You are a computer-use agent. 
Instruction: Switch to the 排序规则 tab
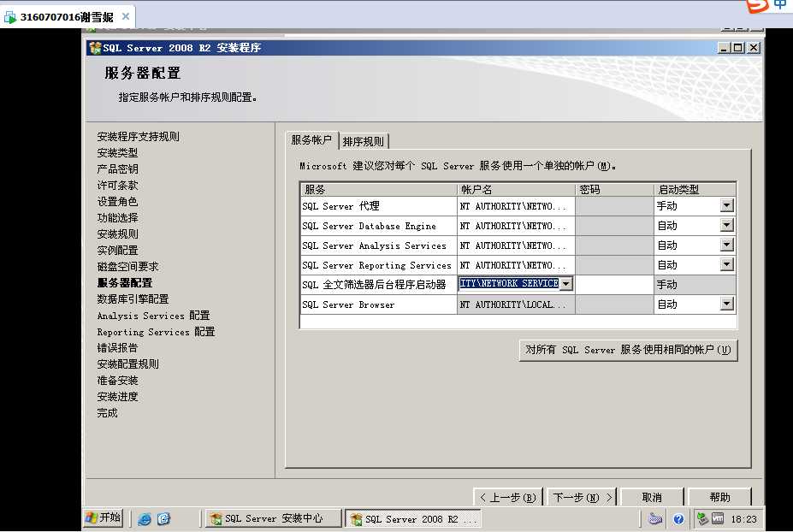click(x=363, y=142)
